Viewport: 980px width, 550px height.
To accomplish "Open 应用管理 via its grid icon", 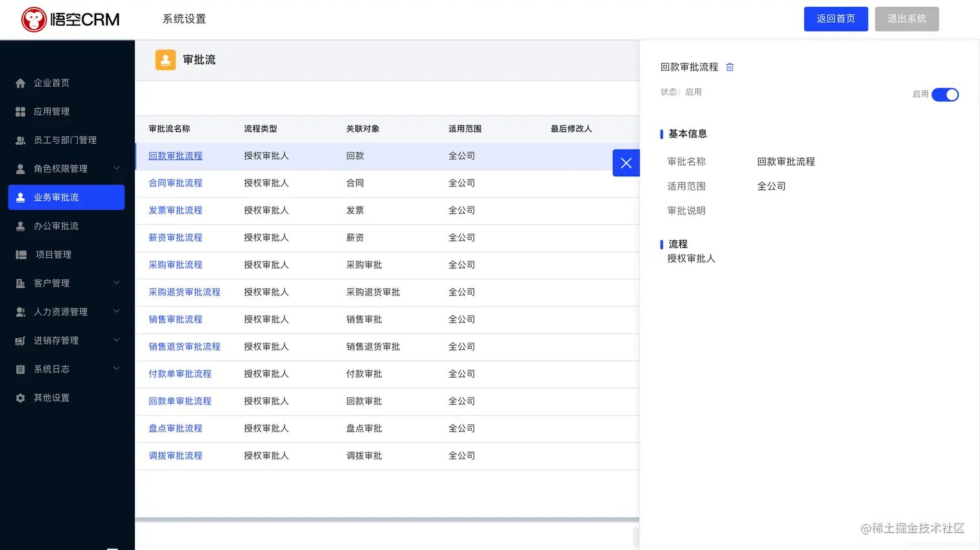I will [20, 111].
